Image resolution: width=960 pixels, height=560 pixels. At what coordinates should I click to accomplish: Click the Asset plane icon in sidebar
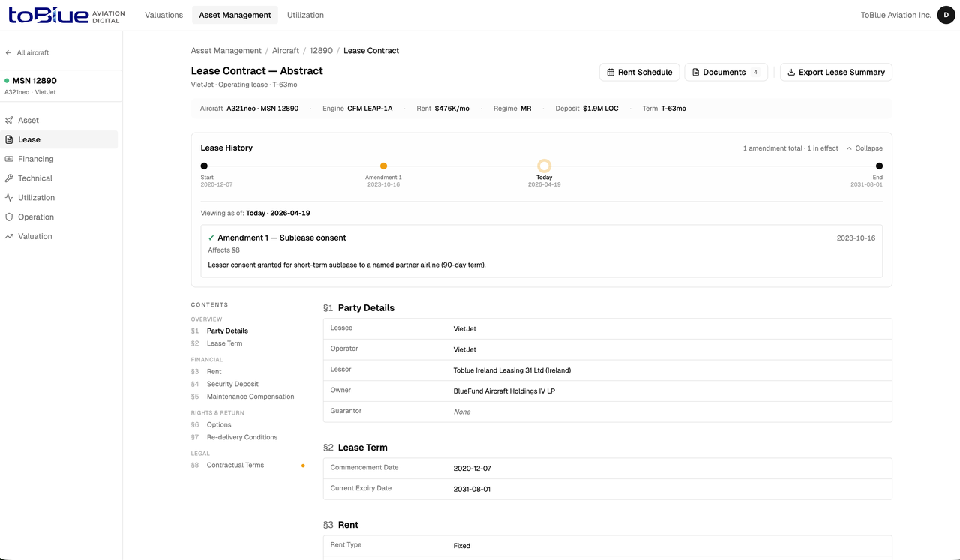(x=9, y=120)
